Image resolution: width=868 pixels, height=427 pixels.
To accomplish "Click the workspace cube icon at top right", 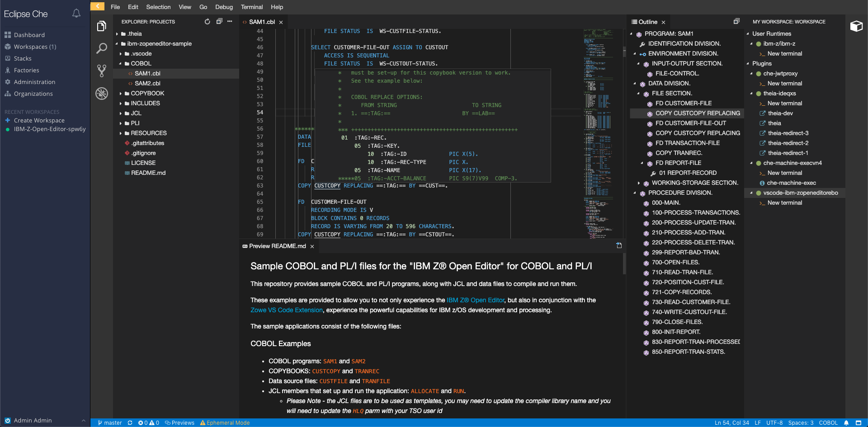I will coord(856,26).
